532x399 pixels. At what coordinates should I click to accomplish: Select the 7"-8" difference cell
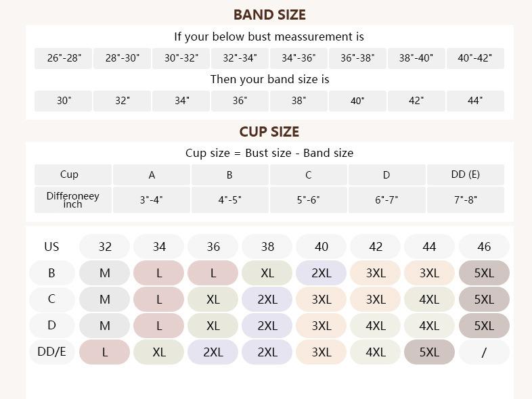tap(465, 200)
